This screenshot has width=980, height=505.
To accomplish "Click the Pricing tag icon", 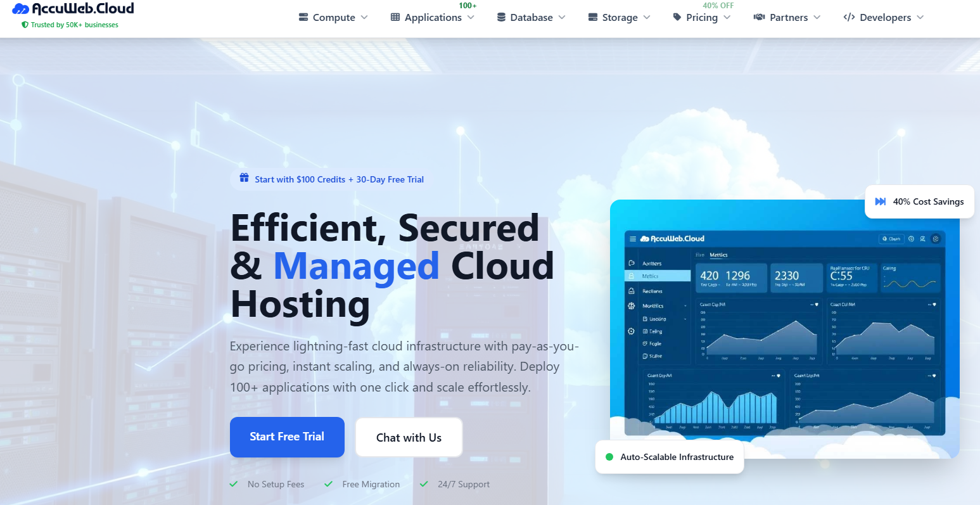I will click(x=677, y=17).
